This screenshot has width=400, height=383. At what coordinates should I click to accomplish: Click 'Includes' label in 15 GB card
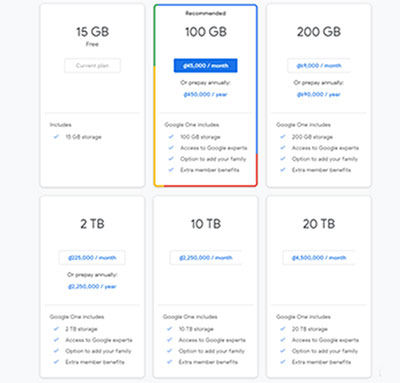tap(60, 125)
